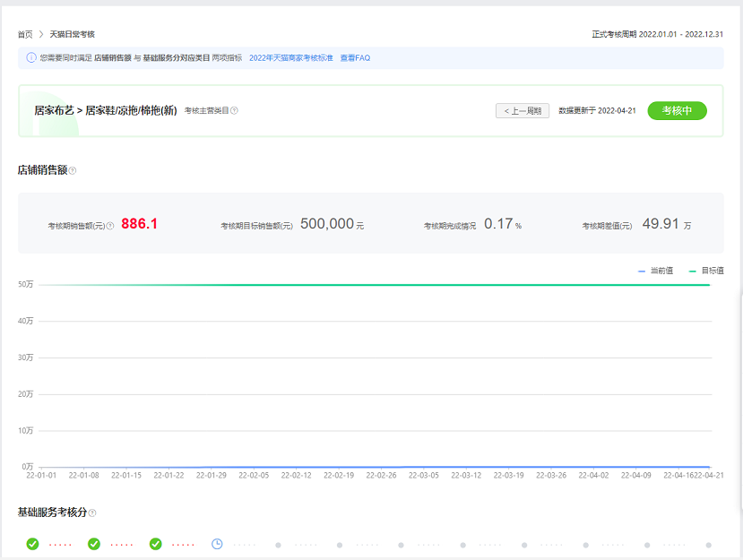This screenshot has width=743, height=560.
Task: Click the third green checkmark in the timeline
Action: click(157, 543)
